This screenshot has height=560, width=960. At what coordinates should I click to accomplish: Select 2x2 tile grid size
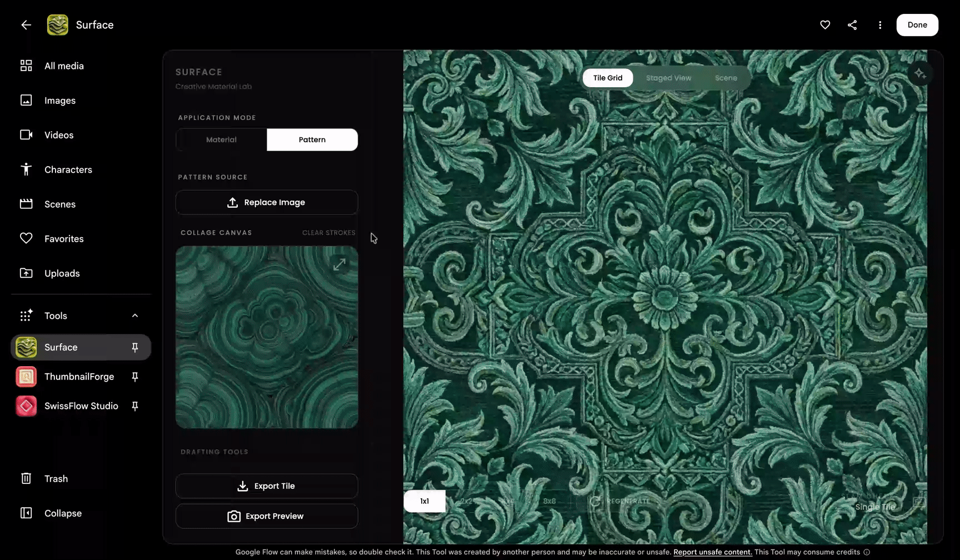coord(467,501)
